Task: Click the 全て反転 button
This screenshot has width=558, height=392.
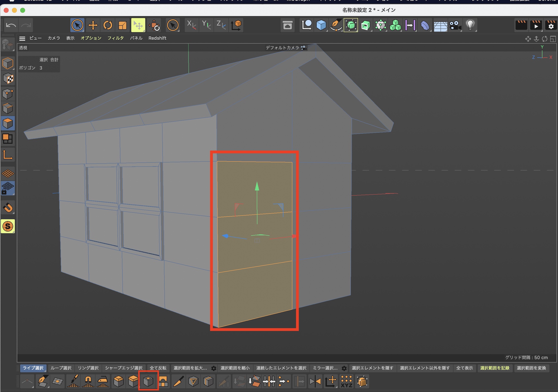Action: [158, 368]
